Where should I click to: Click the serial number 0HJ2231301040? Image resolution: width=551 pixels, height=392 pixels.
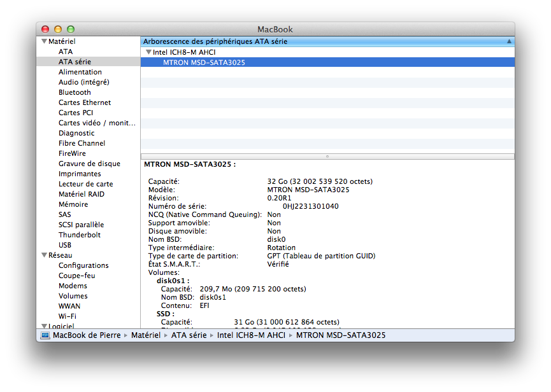tap(311, 206)
